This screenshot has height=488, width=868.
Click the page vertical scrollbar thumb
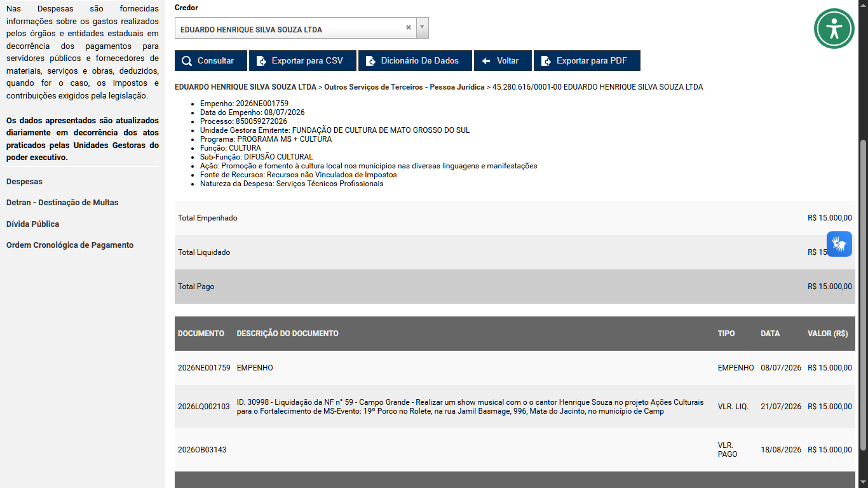point(863,295)
